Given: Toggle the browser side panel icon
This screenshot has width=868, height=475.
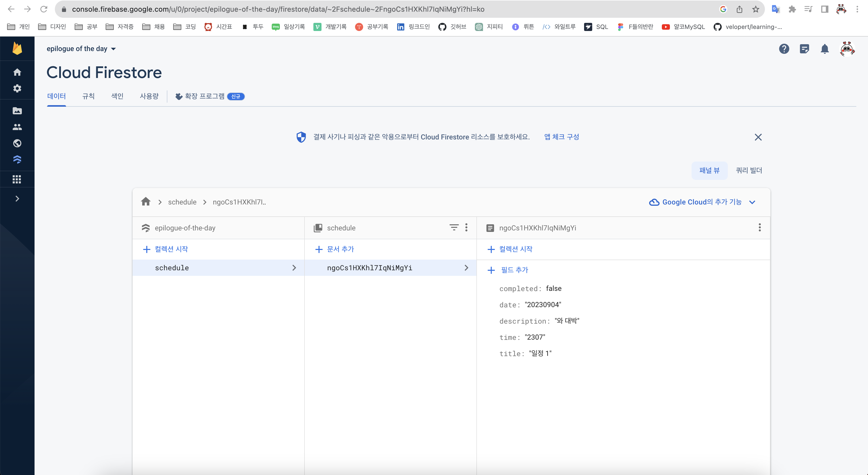Looking at the screenshot, I should [x=825, y=9].
